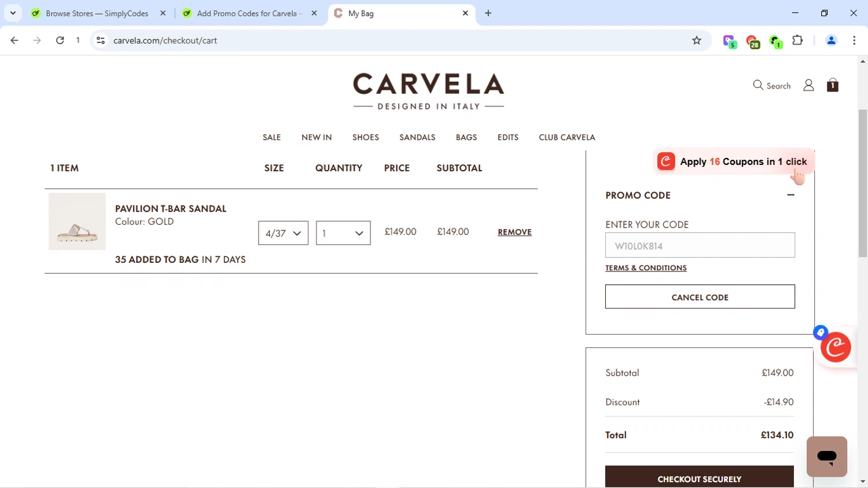Open Chrome three-dot menu
This screenshot has height=488, width=868.
pos(854,40)
